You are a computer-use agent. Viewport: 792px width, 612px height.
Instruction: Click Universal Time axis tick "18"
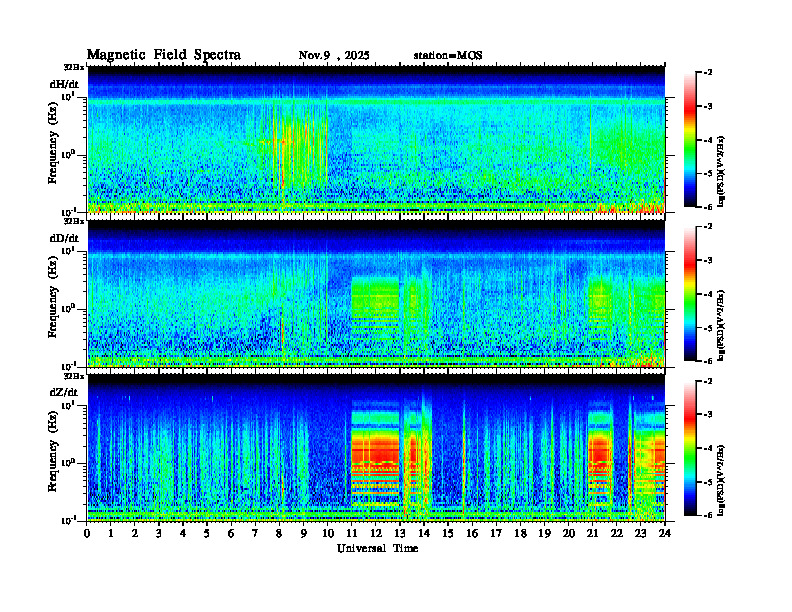pos(520,534)
